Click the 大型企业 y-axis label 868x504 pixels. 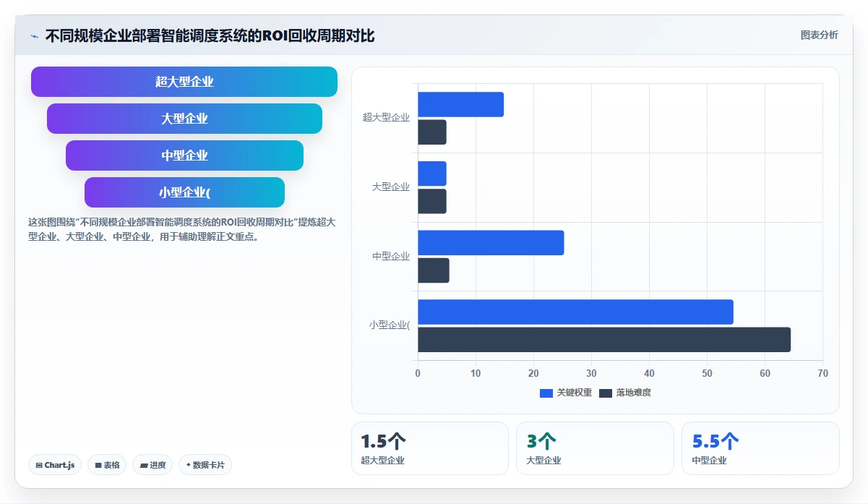pyautogui.click(x=391, y=187)
